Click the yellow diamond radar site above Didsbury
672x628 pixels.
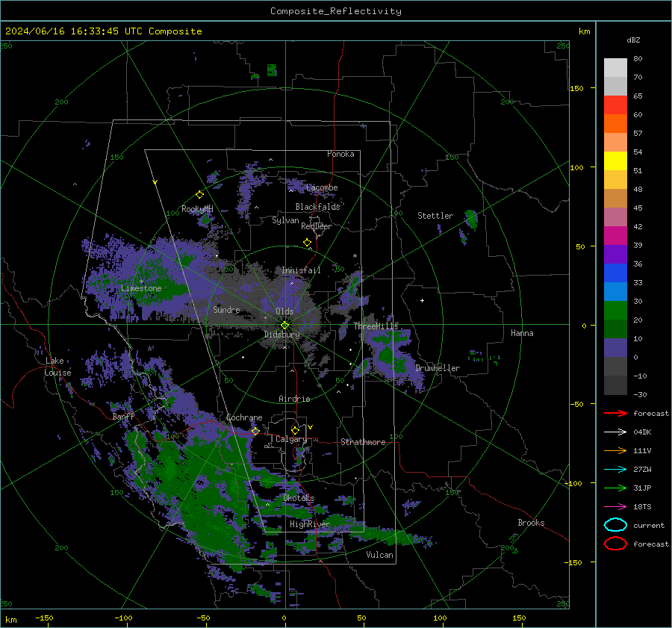click(x=284, y=326)
